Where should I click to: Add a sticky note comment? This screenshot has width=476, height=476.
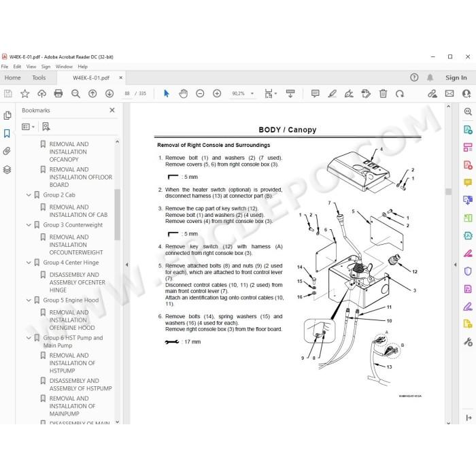[x=315, y=94]
